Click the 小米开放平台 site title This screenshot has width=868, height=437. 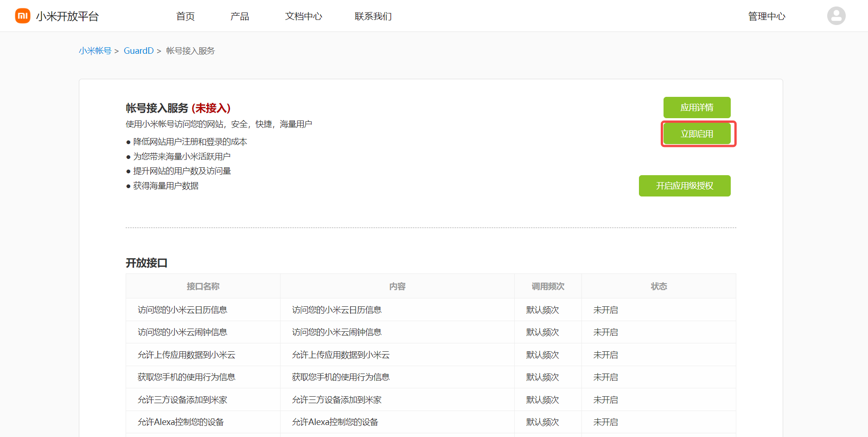(68, 16)
